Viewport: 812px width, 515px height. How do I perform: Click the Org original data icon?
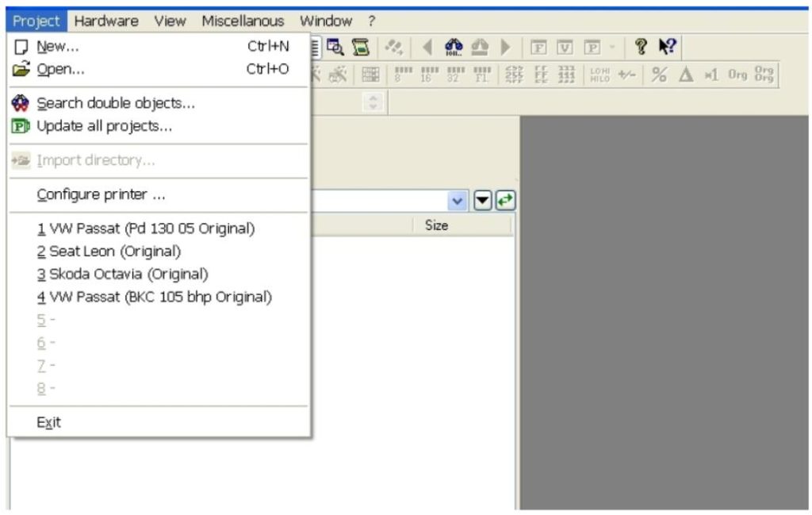(x=738, y=75)
